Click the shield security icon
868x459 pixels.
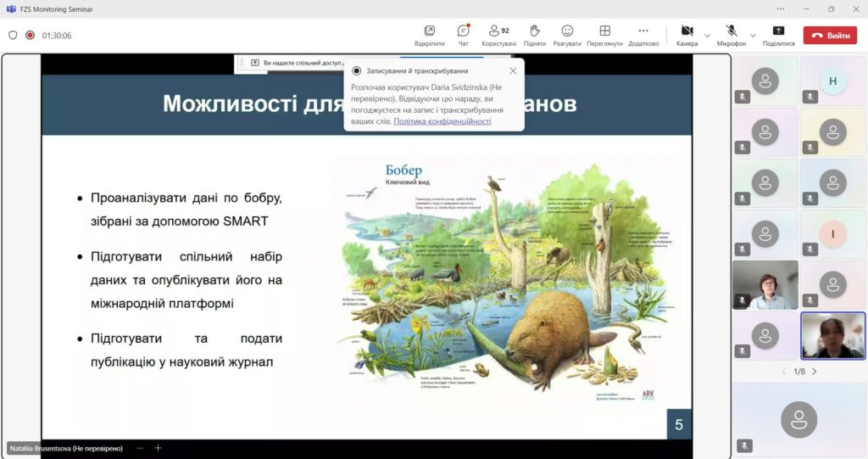[x=13, y=35]
